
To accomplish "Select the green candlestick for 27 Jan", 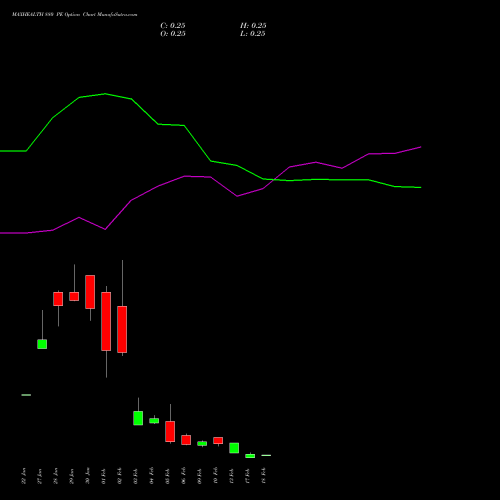I will pos(42,344).
